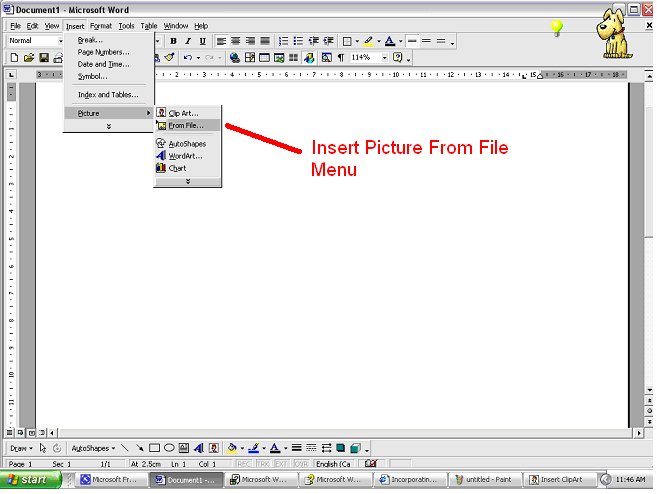Open Dash Style options in Drawing toolbar
Image resolution: width=657 pixels, height=494 pixels.
[x=311, y=448]
